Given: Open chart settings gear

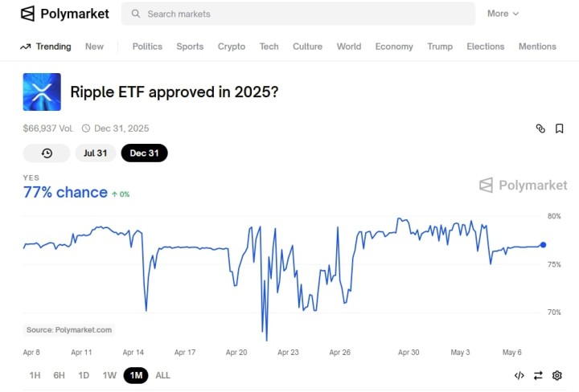Looking at the screenshot, I should pos(556,375).
